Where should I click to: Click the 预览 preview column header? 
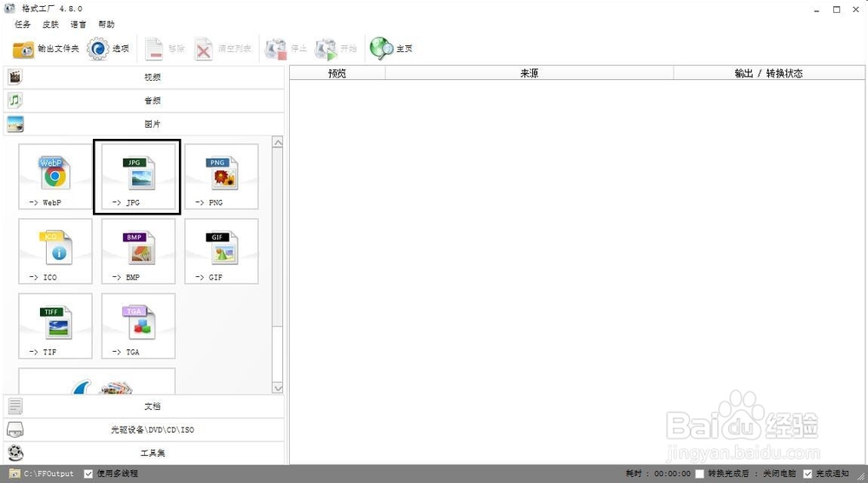pos(337,73)
